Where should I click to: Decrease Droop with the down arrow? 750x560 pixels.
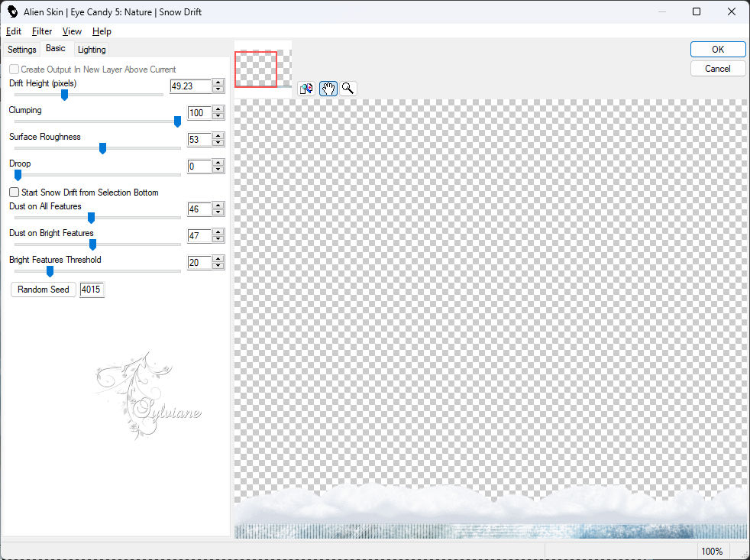coord(218,170)
